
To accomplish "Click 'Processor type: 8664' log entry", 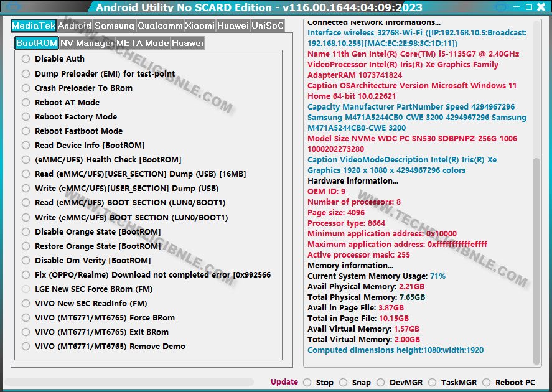I will pyautogui.click(x=346, y=223).
